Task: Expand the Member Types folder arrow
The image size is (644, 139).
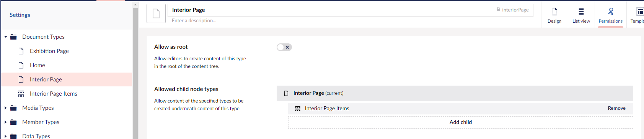Action: (6, 122)
